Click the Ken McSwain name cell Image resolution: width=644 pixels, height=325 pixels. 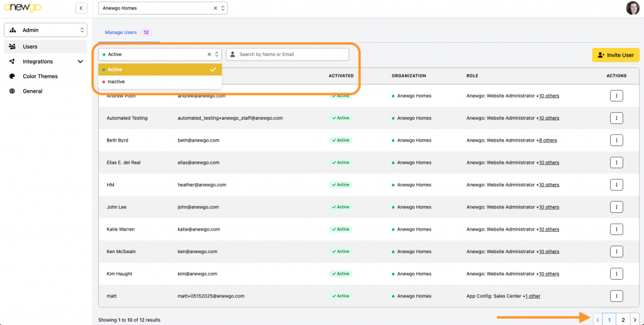coord(121,251)
